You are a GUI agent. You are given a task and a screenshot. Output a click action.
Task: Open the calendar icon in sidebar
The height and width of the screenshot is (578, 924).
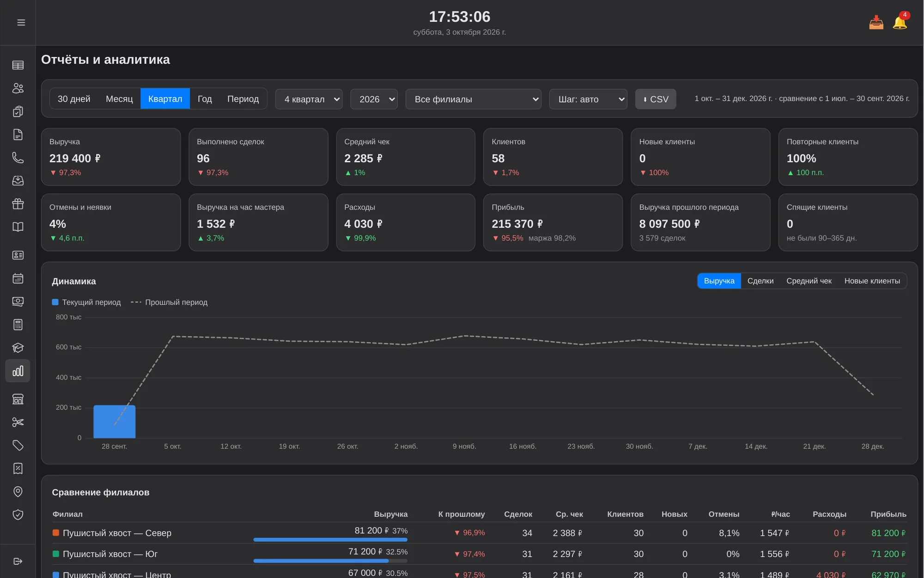coord(18,278)
